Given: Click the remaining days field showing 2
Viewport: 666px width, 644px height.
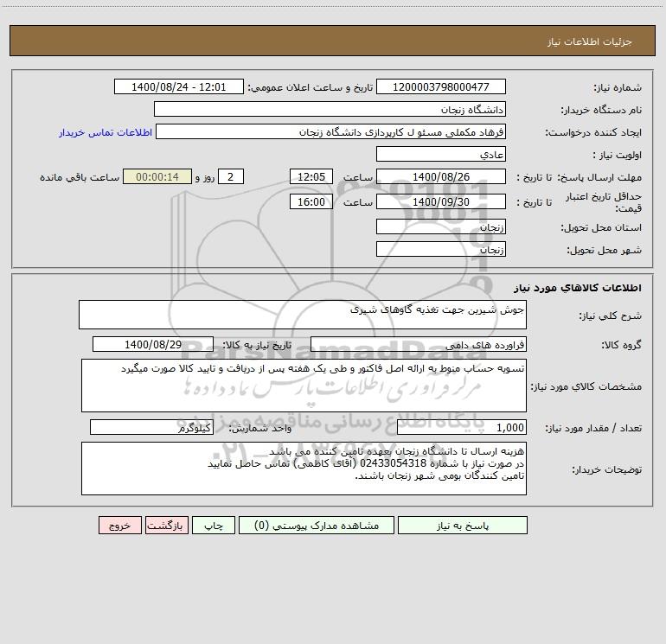Looking at the screenshot, I should tap(231, 176).
